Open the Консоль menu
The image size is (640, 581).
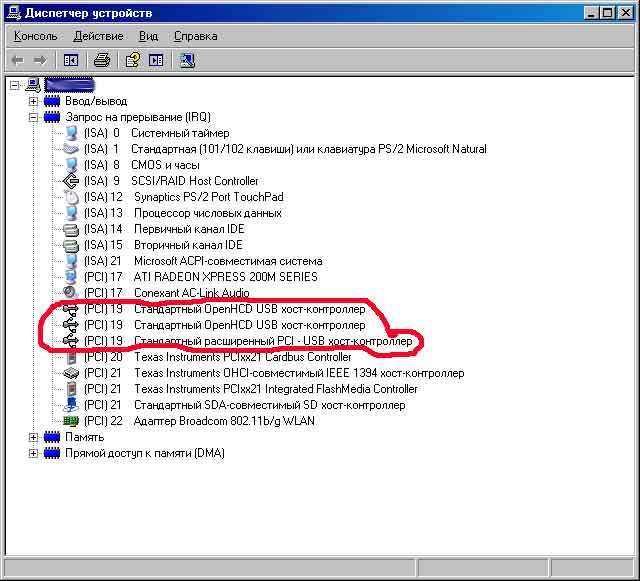tap(36, 36)
